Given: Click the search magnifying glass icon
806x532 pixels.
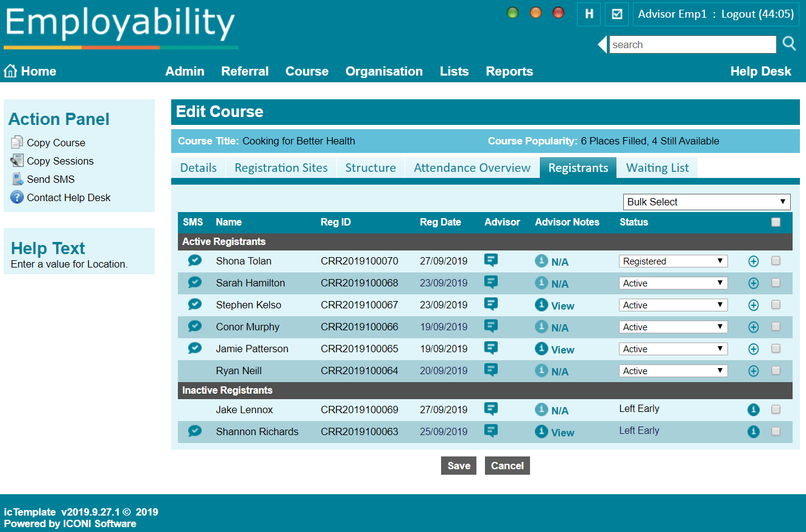Looking at the screenshot, I should point(789,44).
